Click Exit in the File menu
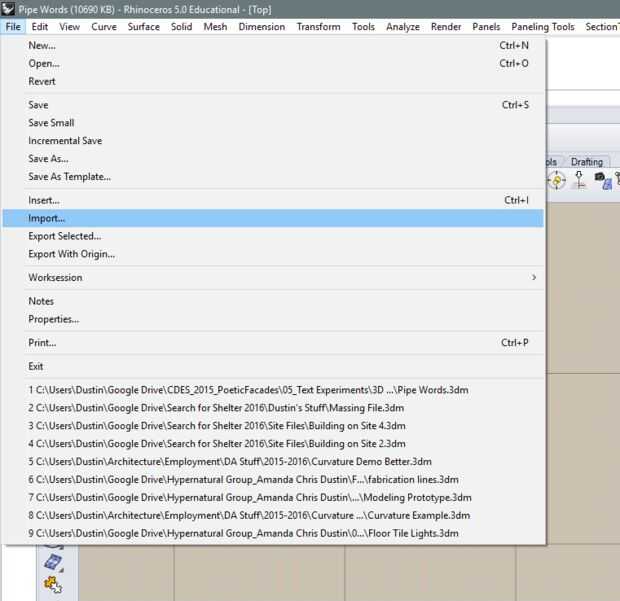This screenshot has height=601, width=620. coord(273,367)
